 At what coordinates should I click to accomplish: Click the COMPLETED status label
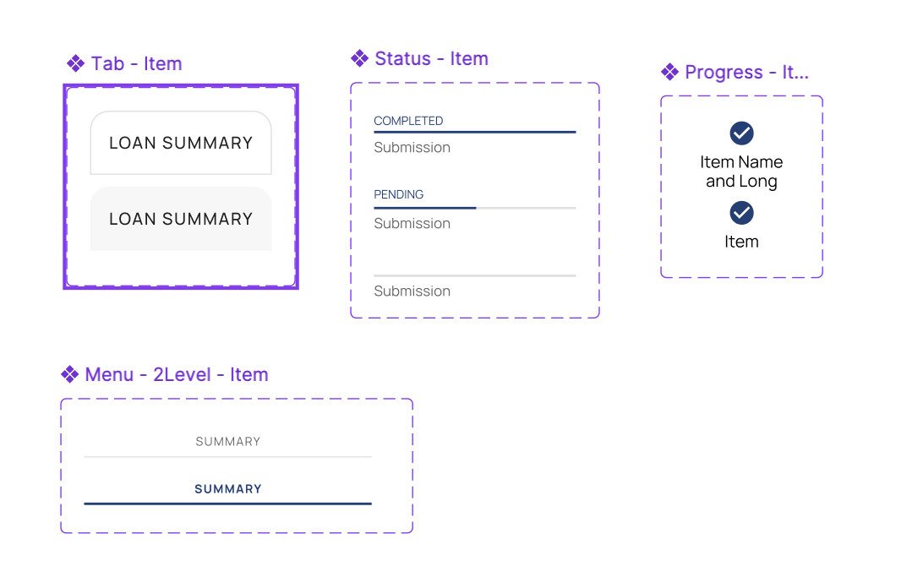click(408, 121)
